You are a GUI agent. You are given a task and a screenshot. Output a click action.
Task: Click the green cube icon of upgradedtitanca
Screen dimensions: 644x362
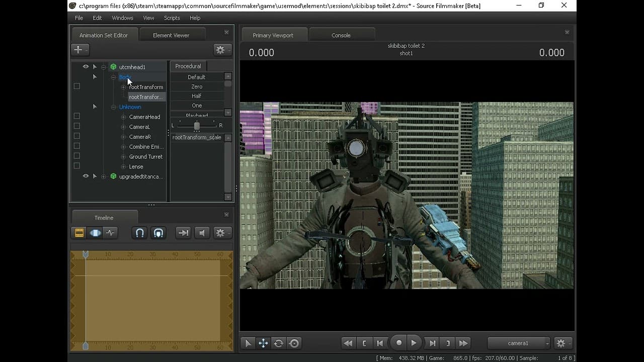(113, 176)
